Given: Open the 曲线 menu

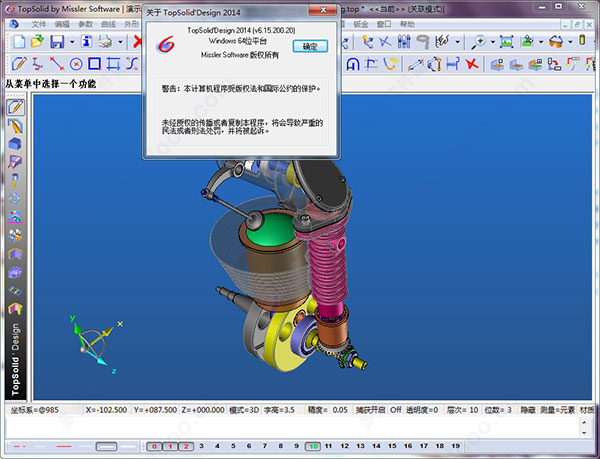Looking at the screenshot, I should (109, 24).
